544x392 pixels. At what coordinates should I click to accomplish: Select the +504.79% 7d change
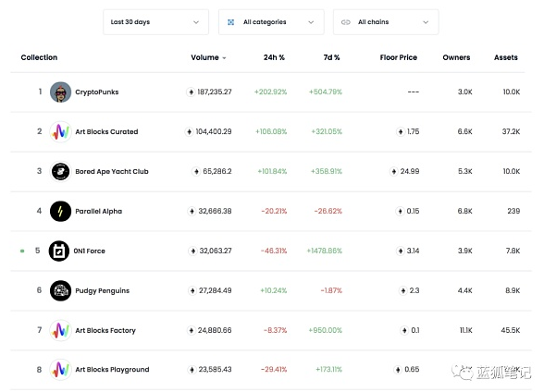pyautogui.click(x=326, y=92)
